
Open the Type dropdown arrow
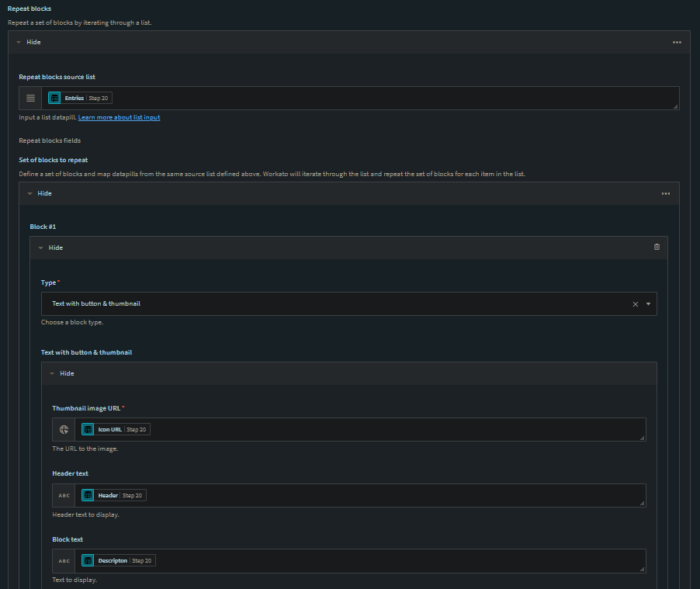[x=648, y=304]
